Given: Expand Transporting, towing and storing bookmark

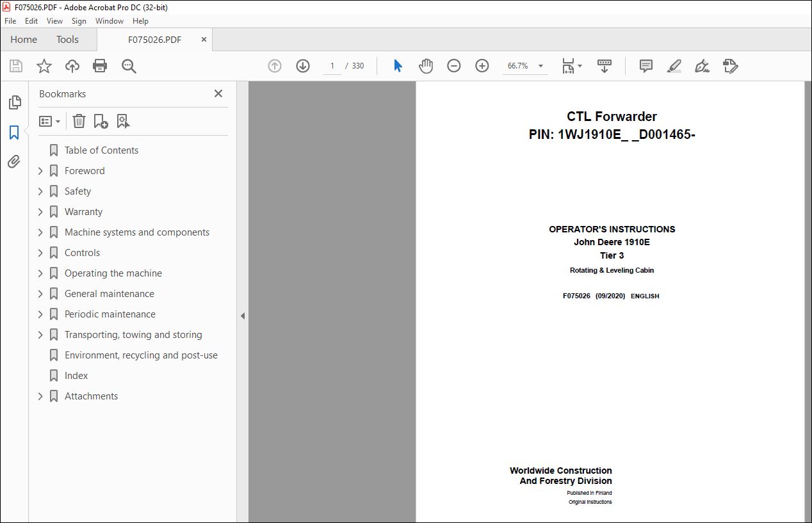Looking at the screenshot, I should tap(40, 335).
